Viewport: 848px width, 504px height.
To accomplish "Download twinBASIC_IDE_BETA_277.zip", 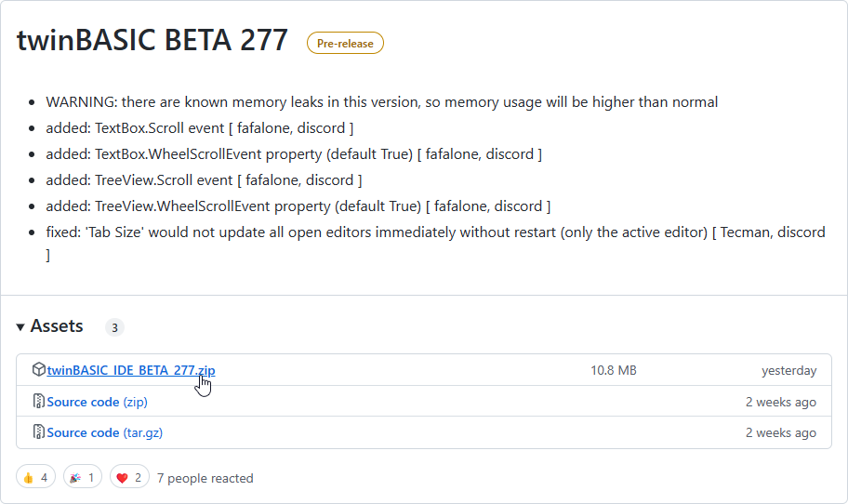I will (x=131, y=370).
